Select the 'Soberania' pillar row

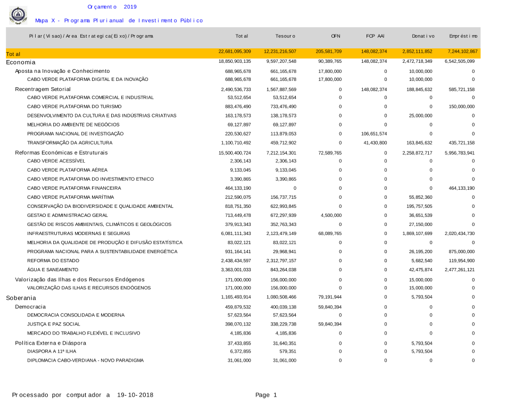tap(21, 298)
